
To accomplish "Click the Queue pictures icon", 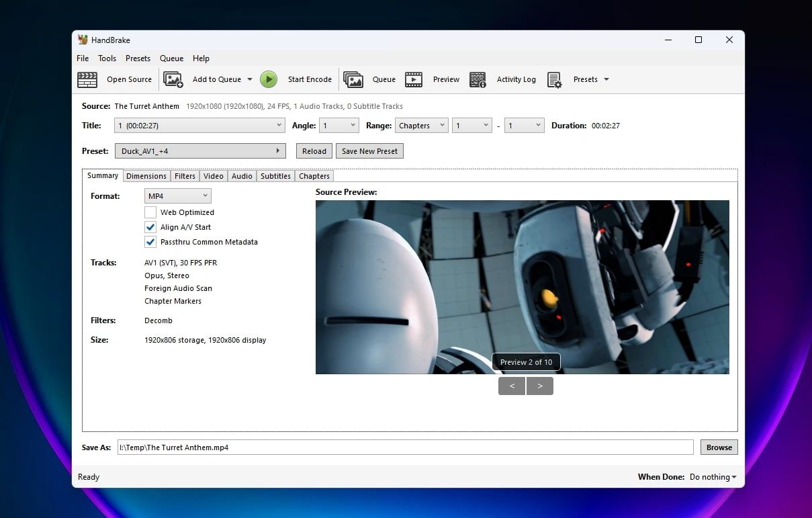I will pos(353,79).
